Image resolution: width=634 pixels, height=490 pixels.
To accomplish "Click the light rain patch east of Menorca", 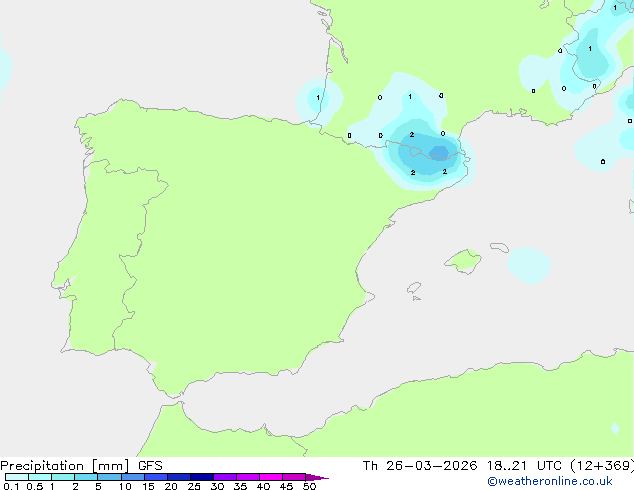I will point(529,265).
